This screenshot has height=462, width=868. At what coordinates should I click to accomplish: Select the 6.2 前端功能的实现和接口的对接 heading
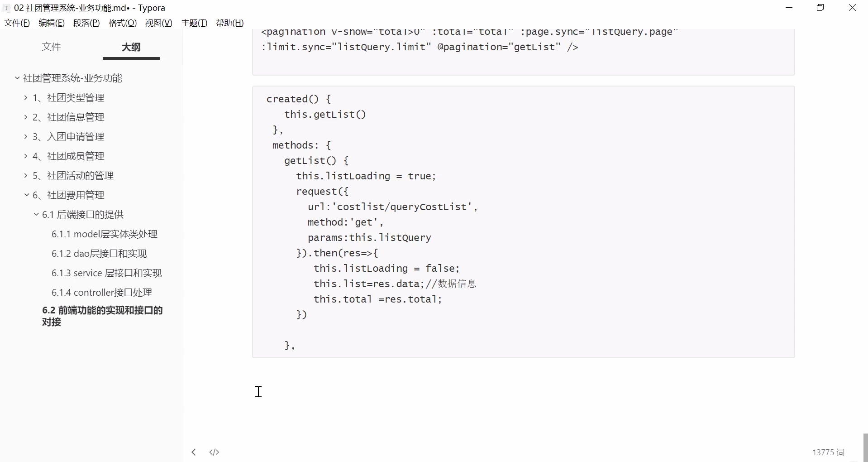[x=102, y=316]
